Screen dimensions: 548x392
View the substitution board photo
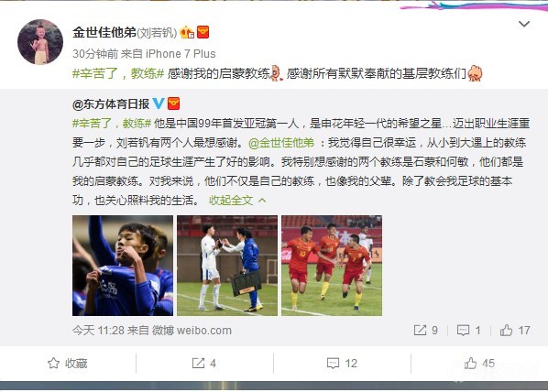227,266
